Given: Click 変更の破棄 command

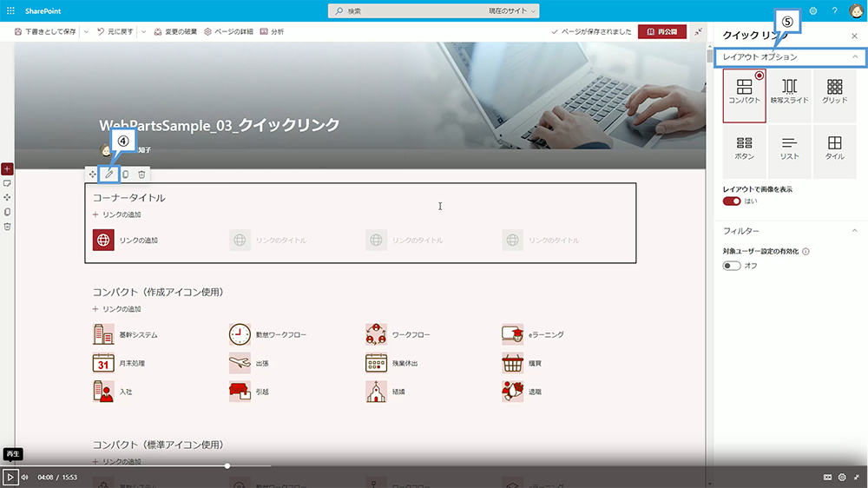Looking at the screenshot, I should pyautogui.click(x=175, y=32).
